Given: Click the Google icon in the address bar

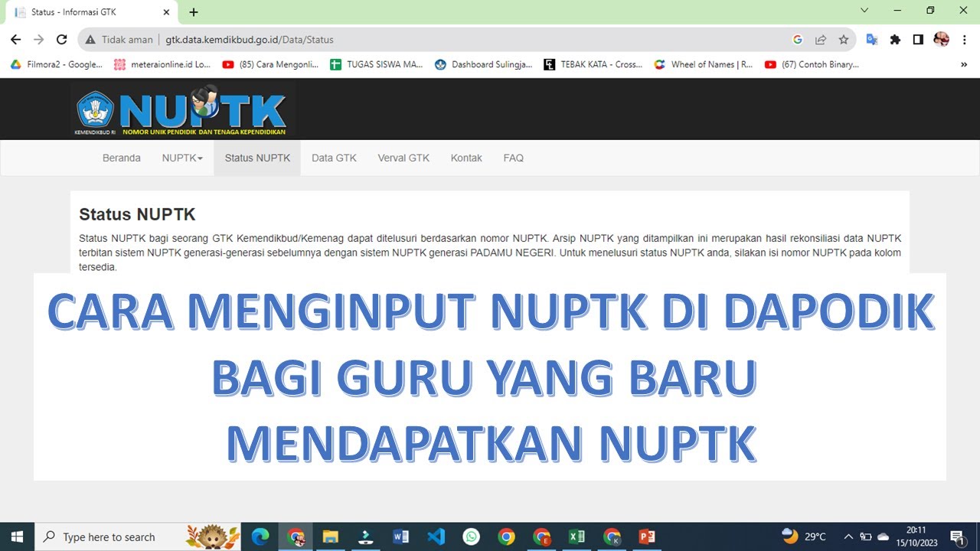Looking at the screenshot, I should click(x=798, y=40).
